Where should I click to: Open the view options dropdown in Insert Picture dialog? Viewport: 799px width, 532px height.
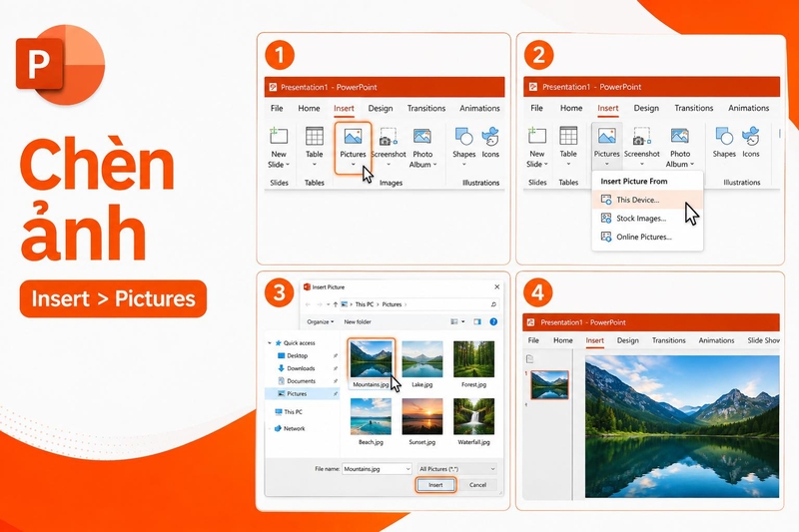coord(462,321)
